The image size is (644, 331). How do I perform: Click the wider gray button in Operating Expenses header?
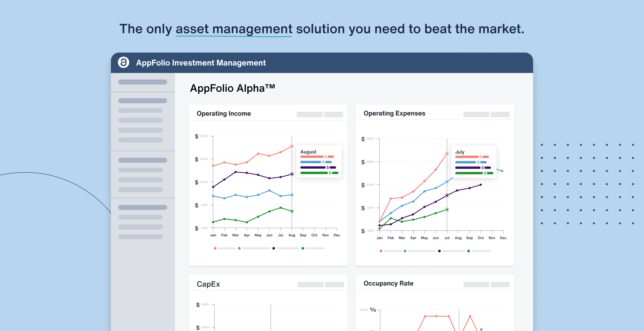[x=476, y=115]
